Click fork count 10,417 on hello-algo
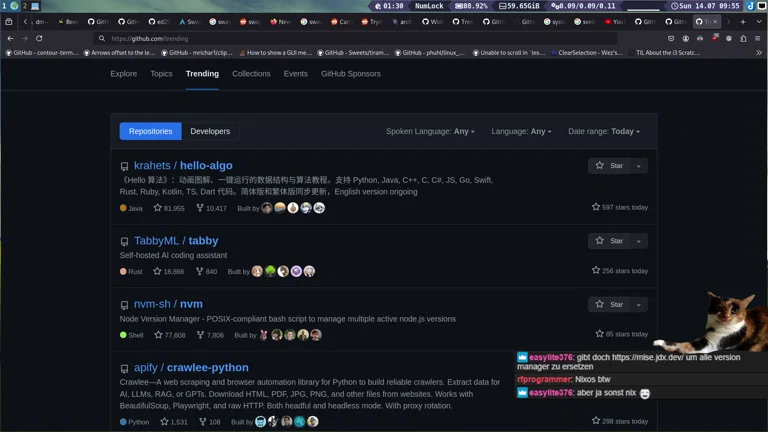The width and height of the screenshot is (768, 432). point(211,208)
